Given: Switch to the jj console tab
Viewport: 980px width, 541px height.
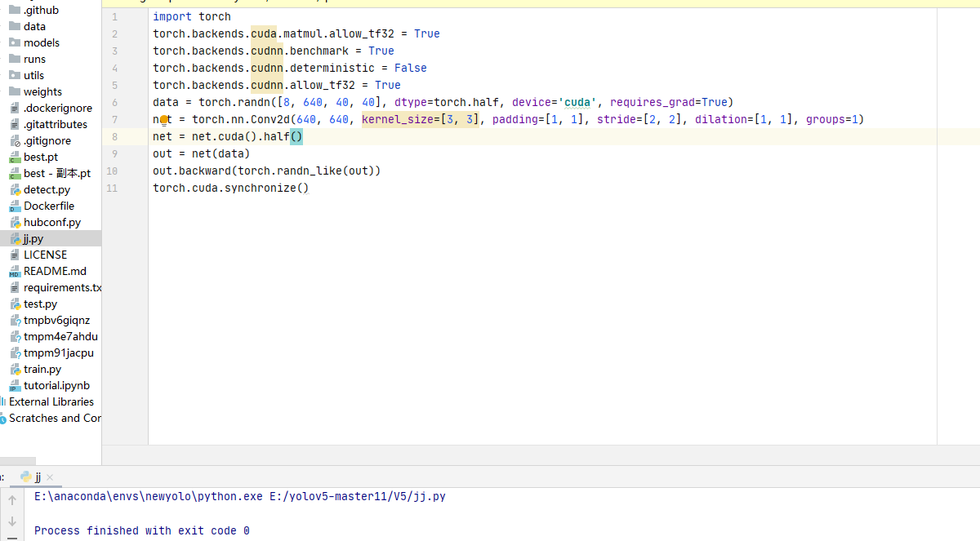Looking at the screenshot, I should pyautogui.click(x=38, y=477).
